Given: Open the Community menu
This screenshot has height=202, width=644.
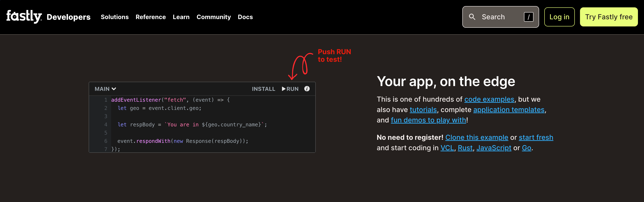Looking at the screenshot, I should click(x=213, y=17).
